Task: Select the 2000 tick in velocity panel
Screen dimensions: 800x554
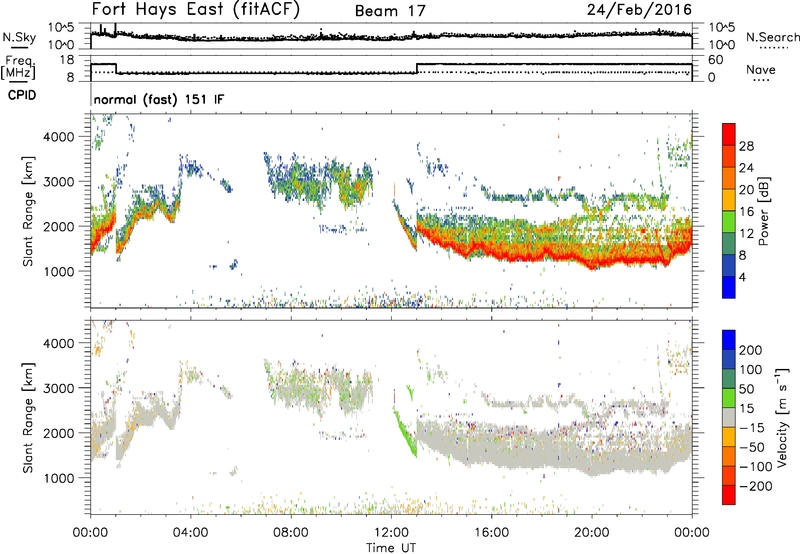Action: pos(59,434)
